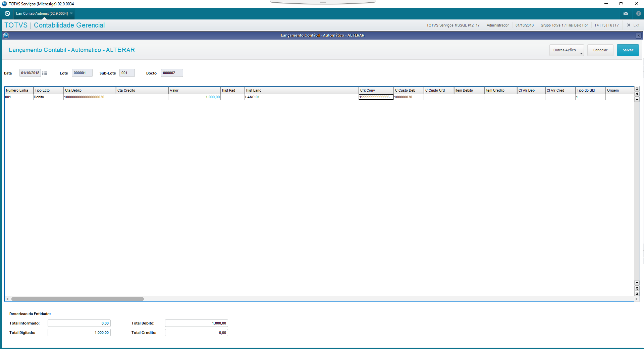Screen dimensions: 644x349
Task: Move down one grid row with single-down arrow
Action: point(637,283)
